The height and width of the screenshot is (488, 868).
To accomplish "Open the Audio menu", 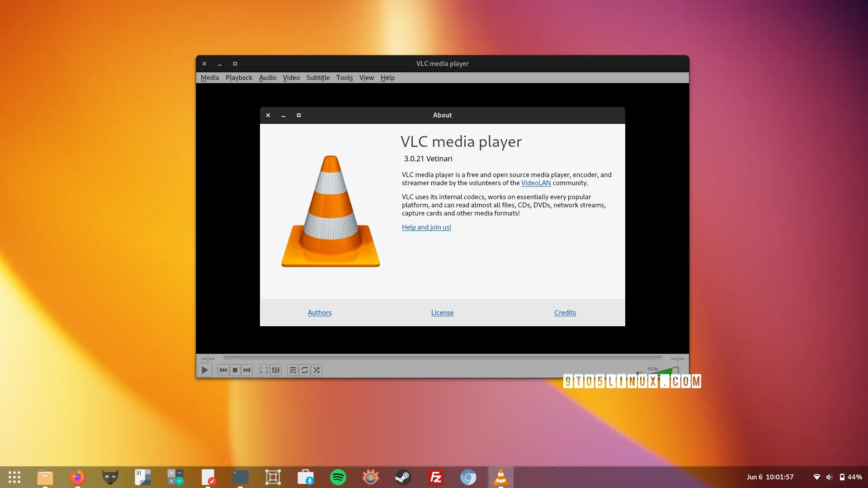I will tap(268, 78).
